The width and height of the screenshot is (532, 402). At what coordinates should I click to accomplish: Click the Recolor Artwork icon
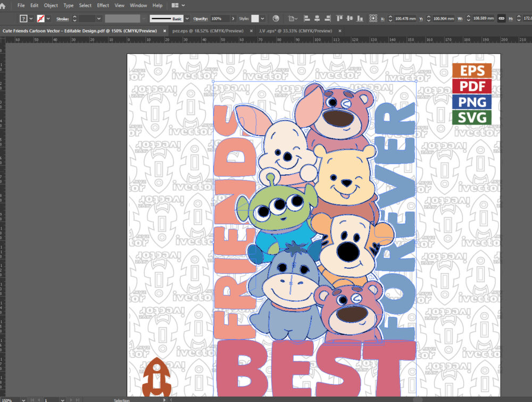click(x=276, y=19)
